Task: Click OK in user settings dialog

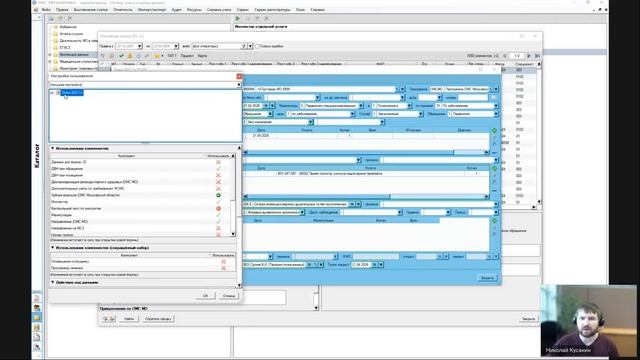Action: point(205,296)
